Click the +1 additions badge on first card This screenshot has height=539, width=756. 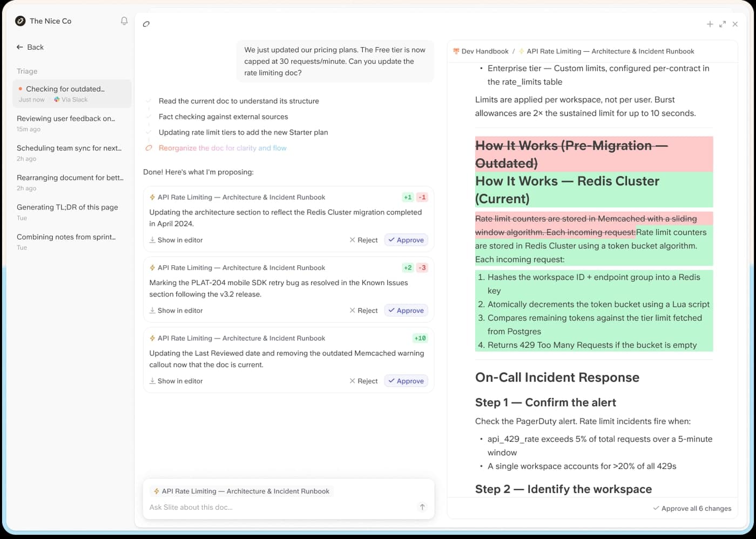coord(408,197)
